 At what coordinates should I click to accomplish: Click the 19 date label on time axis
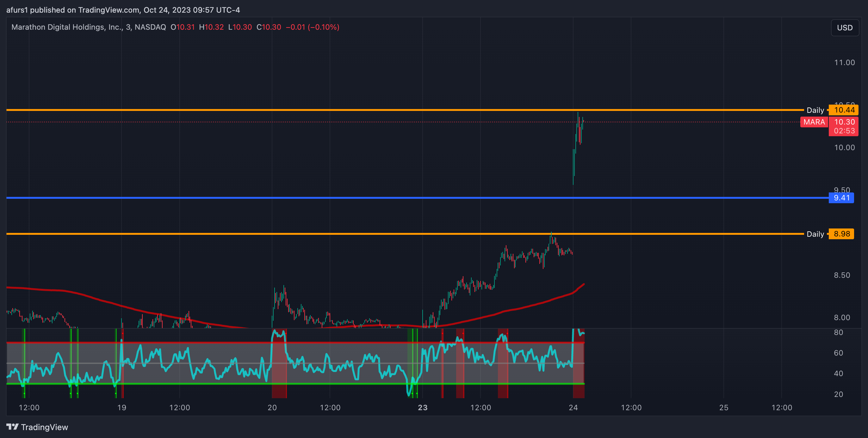tap(122, 408)
